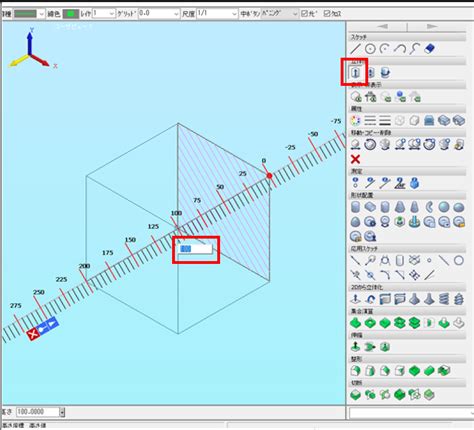The image size is (474, 430).
Task: Open the scale dropdown showing 1/1
Action: [217, 14]
